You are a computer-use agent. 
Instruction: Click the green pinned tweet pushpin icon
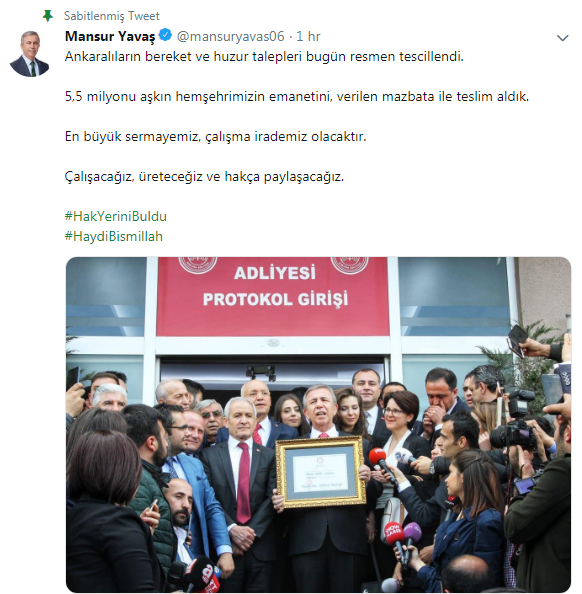pos(48,16)
